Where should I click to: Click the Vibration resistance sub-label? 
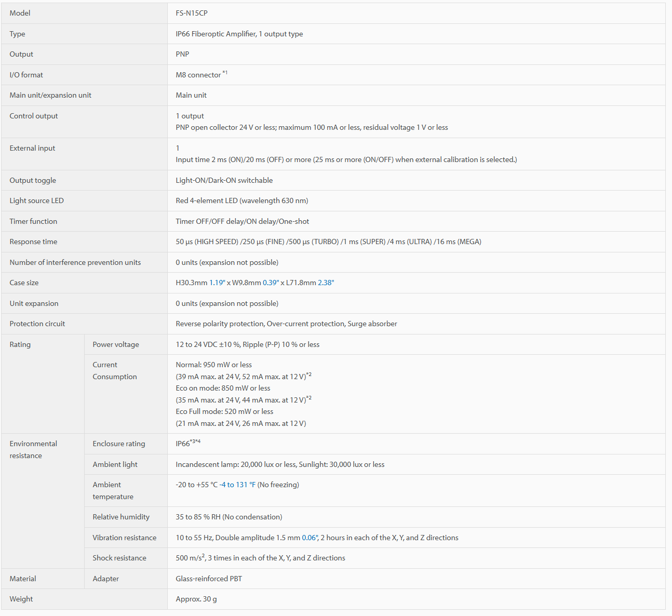(125, 538)
